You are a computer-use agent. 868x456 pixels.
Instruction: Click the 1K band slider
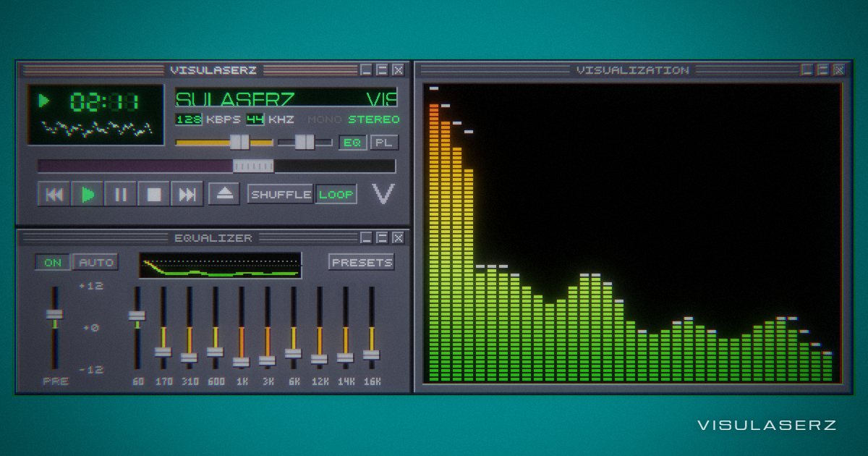click(x=241, y=361)
